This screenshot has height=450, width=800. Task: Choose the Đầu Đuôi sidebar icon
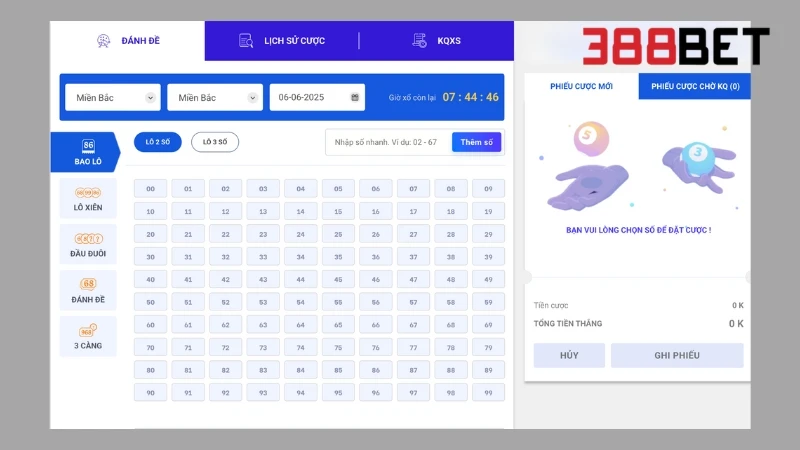coord(88,237)
